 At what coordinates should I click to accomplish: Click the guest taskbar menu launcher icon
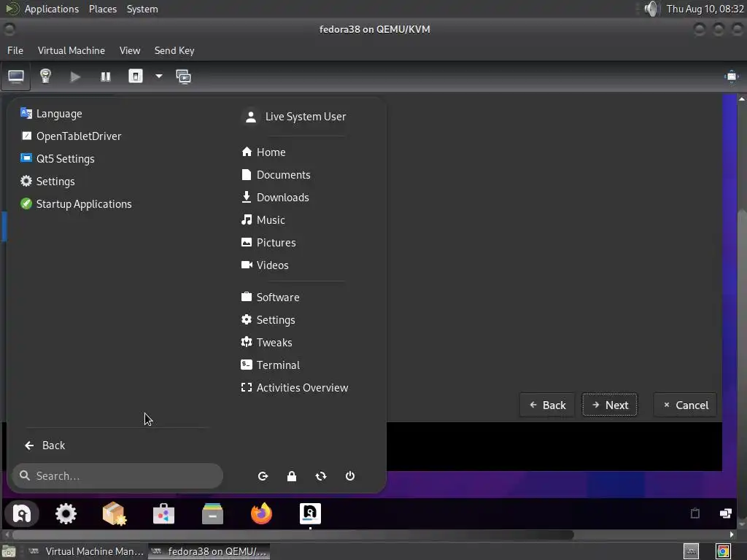22,514
